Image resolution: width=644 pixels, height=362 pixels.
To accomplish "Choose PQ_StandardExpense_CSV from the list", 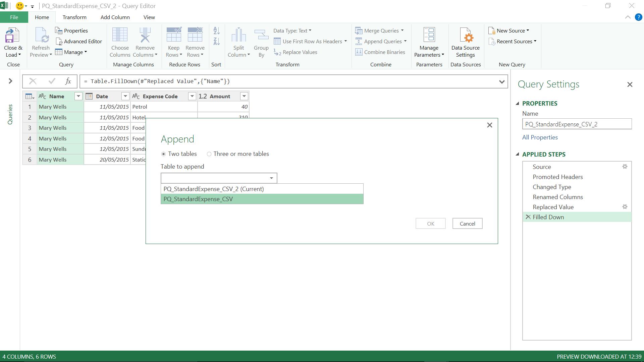I will [x=262, y=199].
